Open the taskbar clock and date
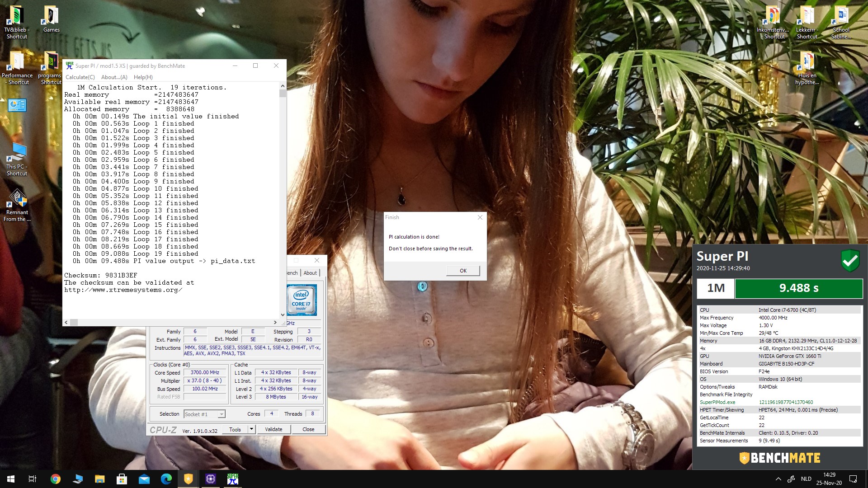Image resolution: width=868 pixels, height=488 pixels. point(829,479)
